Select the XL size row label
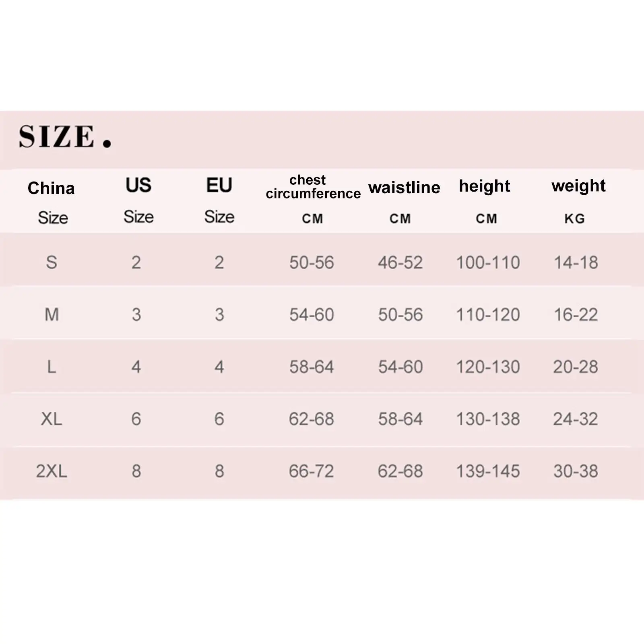 pos(52,419)
